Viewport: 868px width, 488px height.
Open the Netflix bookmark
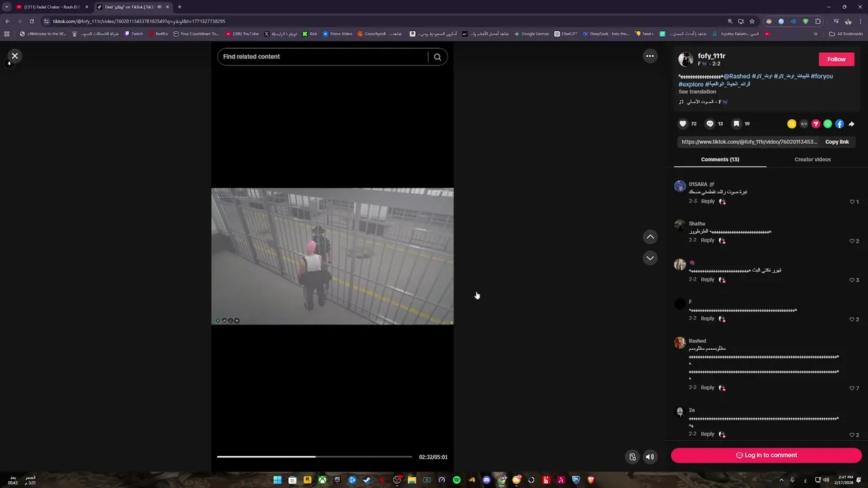tap(158, 34)
